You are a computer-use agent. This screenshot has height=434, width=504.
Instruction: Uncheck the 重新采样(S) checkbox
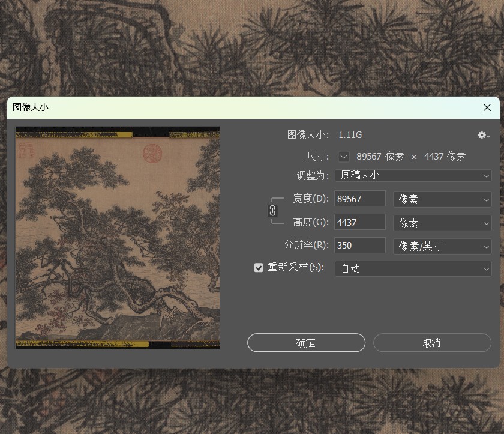coord(259,268)
